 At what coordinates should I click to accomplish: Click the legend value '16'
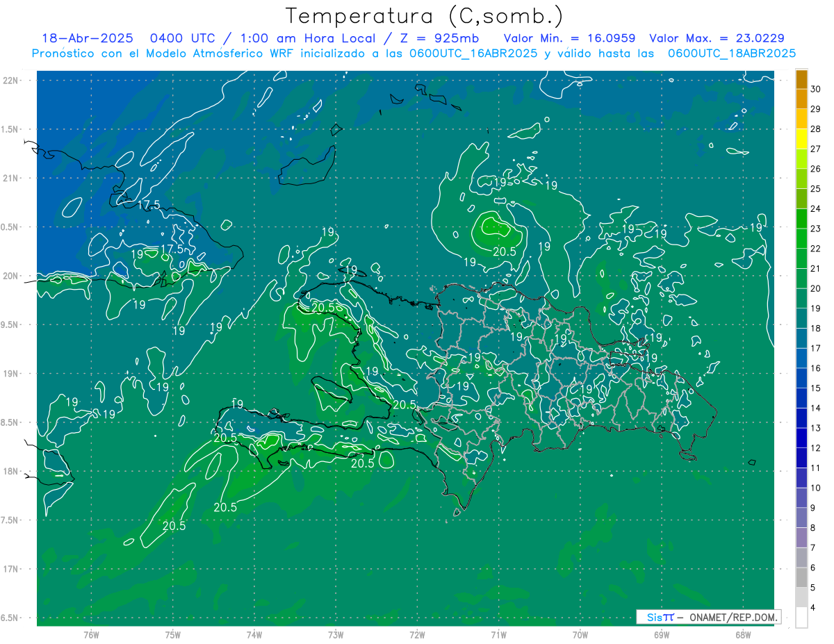click(x=816, y=368)
